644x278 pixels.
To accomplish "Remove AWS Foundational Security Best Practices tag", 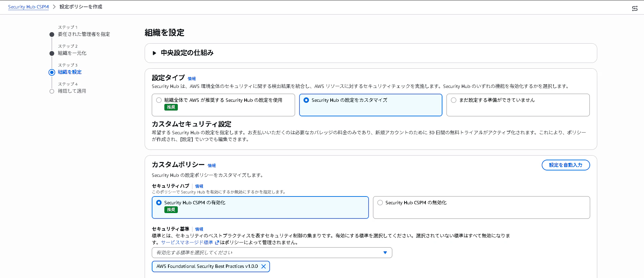I will pyautogui.click(x=264, y=267).
